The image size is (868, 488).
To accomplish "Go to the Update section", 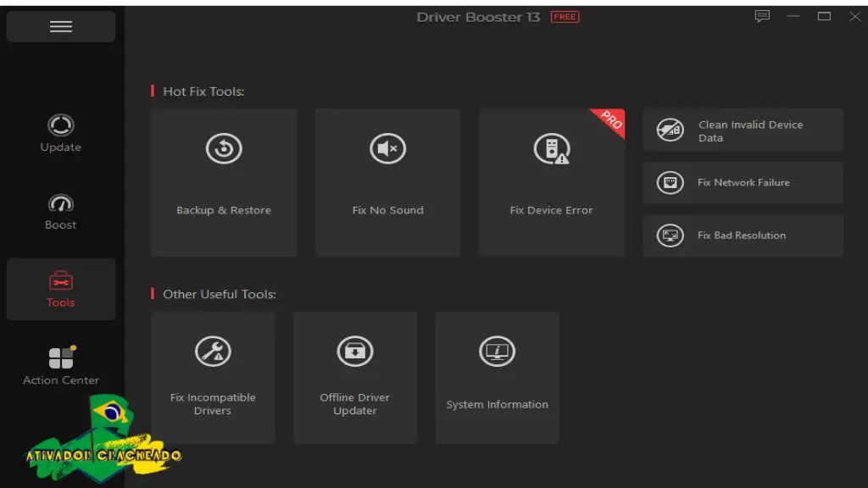I will 61,133.
